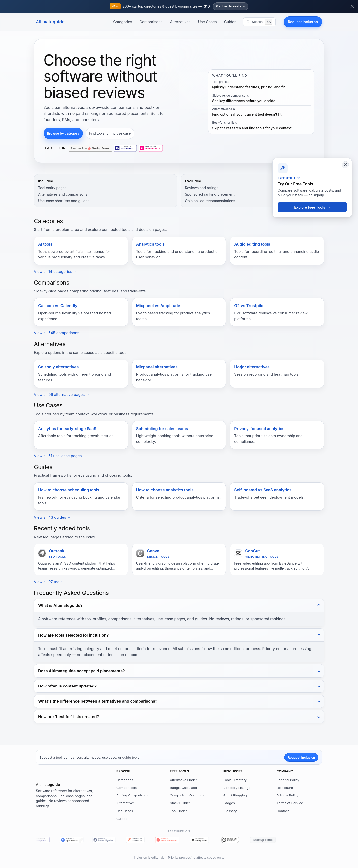
Task: Expand the alternatives vs comparisons difference question
Action: click(x=179, y=701)
